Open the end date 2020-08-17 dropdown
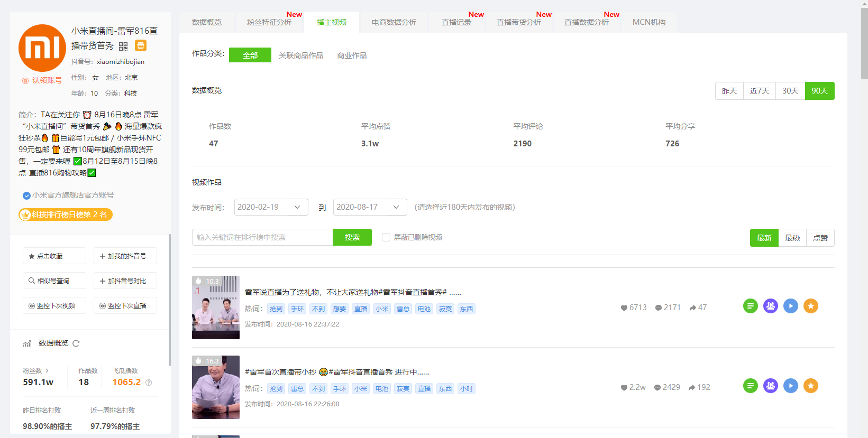Screen dimensions: 868x438 (x=370, y=207)
